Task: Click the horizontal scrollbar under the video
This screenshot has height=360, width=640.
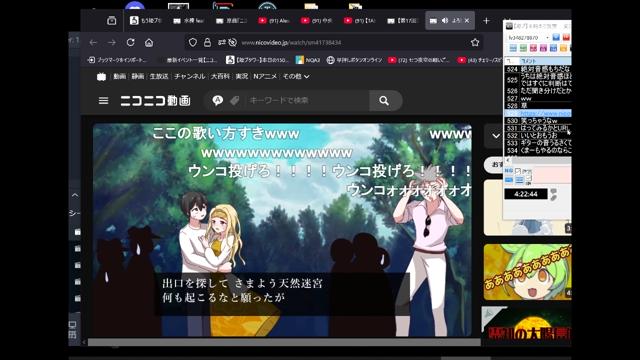Action: pos(284,342)
